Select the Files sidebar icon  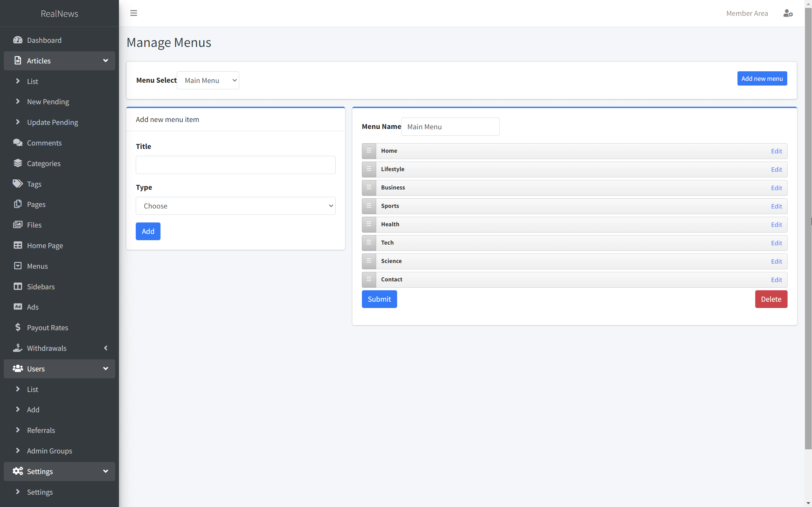coord(18,225)
